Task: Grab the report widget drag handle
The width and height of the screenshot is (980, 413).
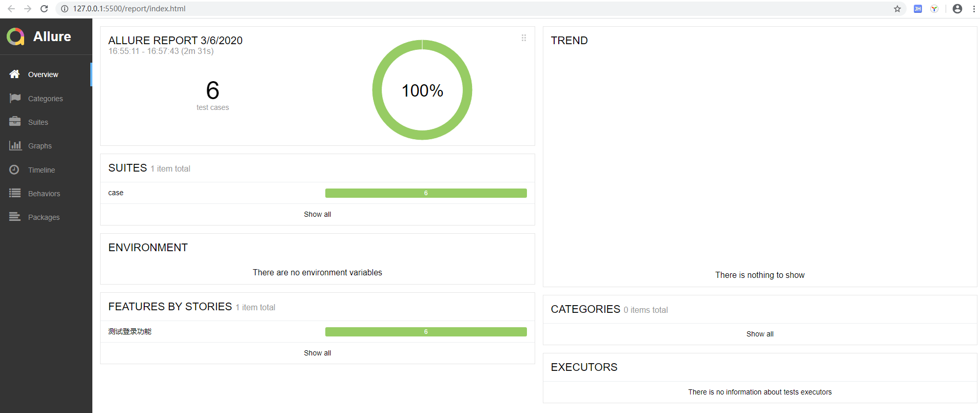Action: pyautogui.click(x=524, y=38)
